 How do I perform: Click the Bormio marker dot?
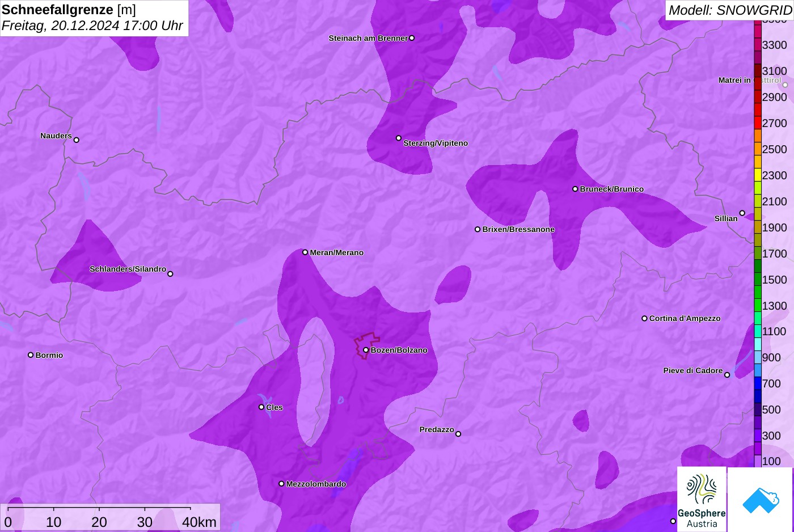(31, 355)
